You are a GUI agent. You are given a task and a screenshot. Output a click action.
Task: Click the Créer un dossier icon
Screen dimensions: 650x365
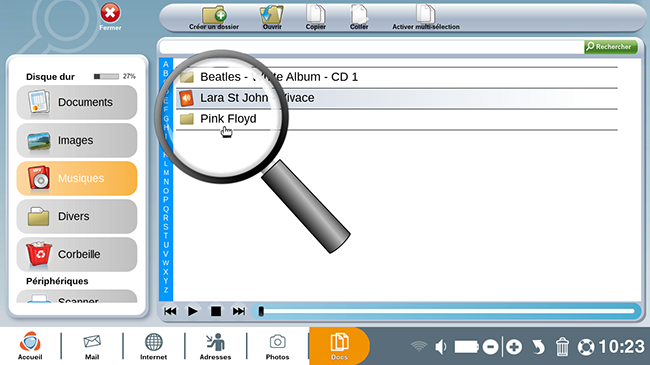click(214, 16)
